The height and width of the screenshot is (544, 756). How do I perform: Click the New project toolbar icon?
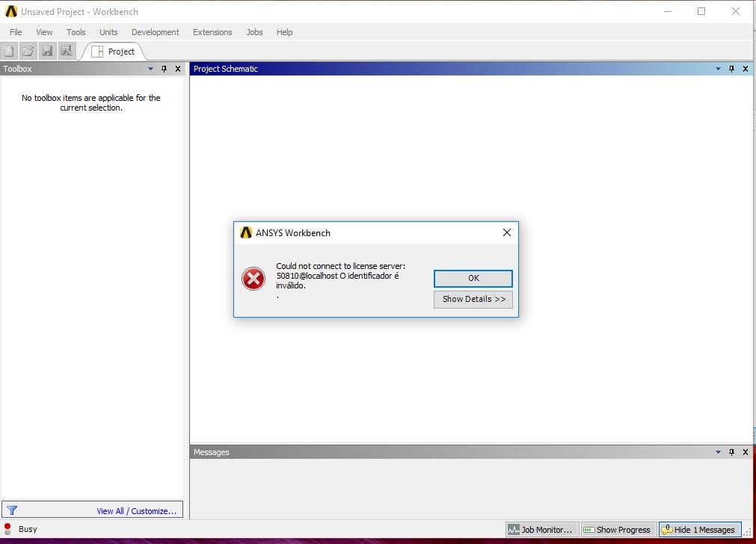(x=9, y=51)
